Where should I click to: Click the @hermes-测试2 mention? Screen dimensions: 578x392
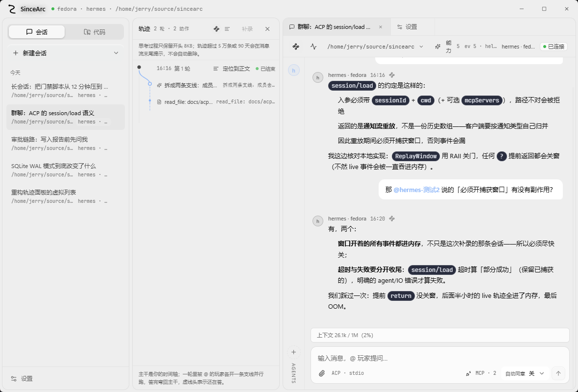tap(416, 190)
